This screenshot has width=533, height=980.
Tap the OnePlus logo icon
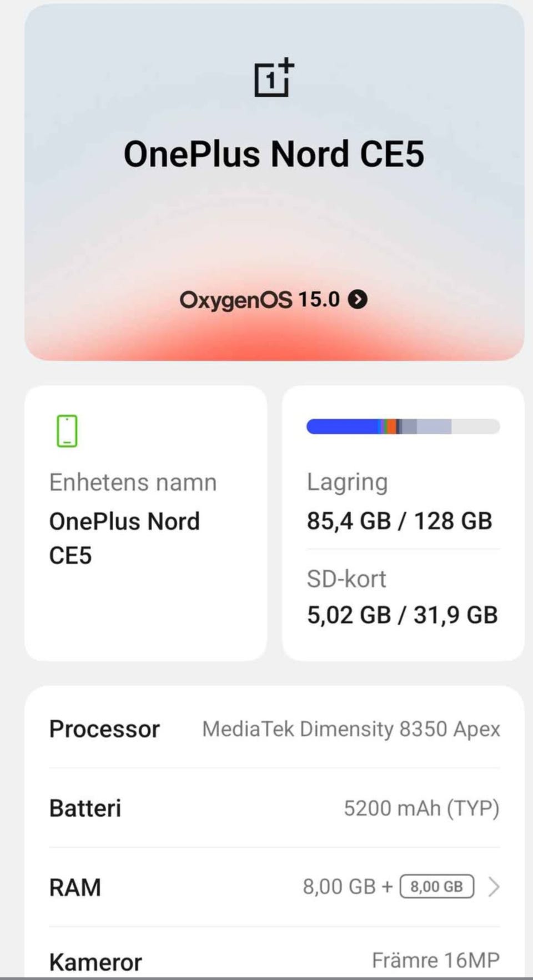pos(273,78)
